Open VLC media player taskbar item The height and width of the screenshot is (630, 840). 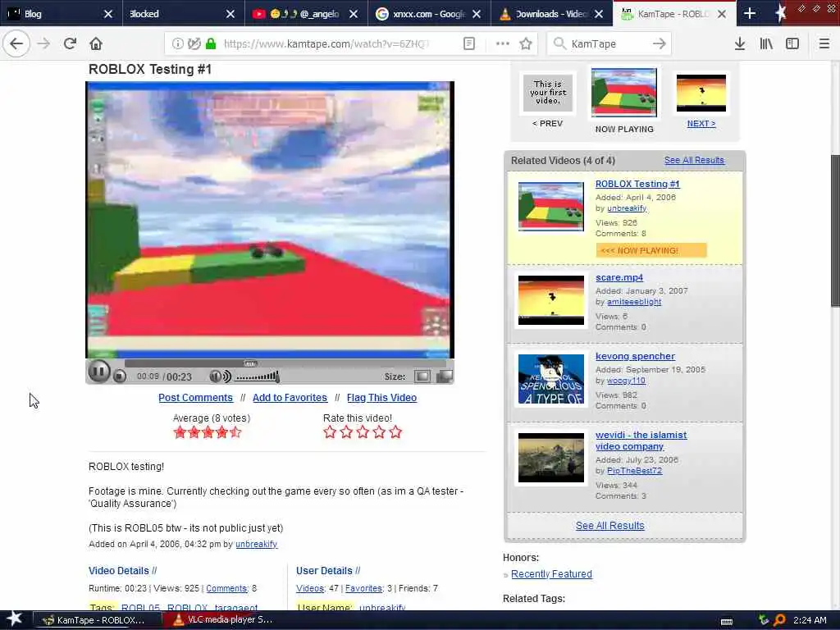(x=222, y=620)
